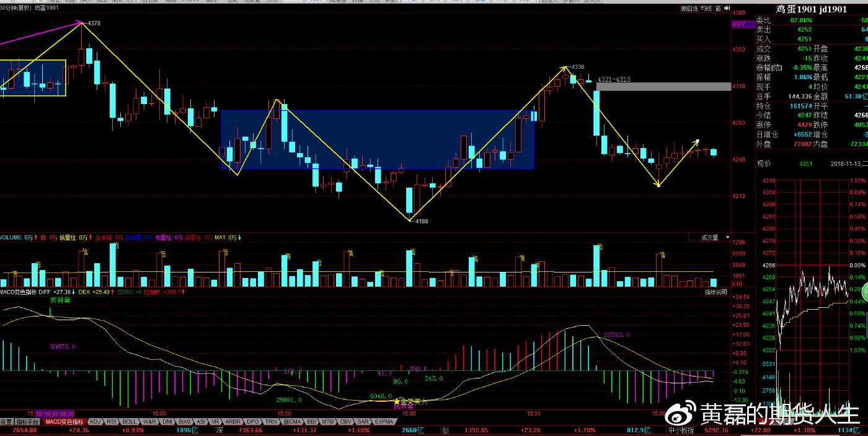
Task: Switch to the SAR indicator tab
Action: tap(363, 422)
